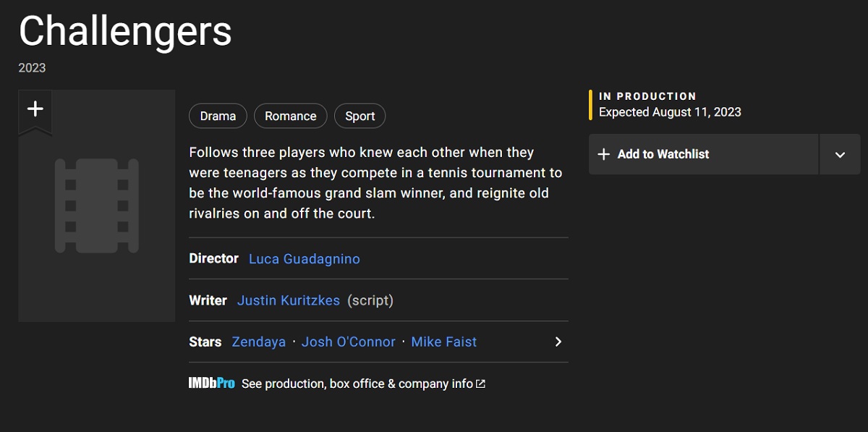Click the plus icon beside Add to Watchlist
Screen dimensions: 868x432
coord(604,154)
